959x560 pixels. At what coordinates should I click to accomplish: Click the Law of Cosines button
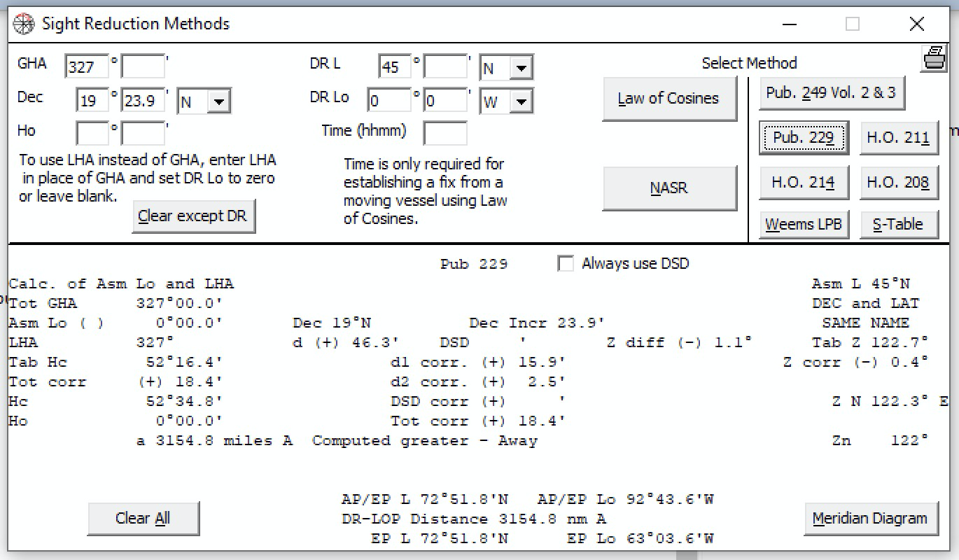pyautogui.click(x=668, y=98)
